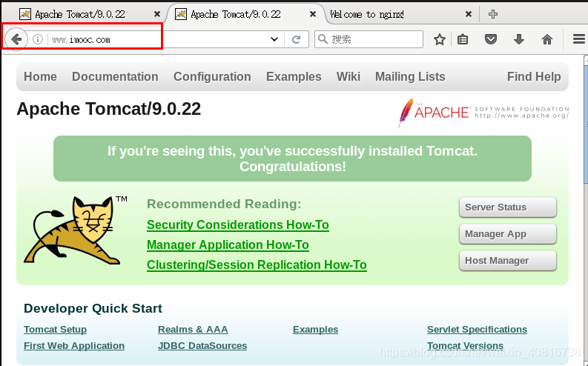The height and width of the screenshot is (366, 588).
Task: Close the active Apache Tomcat tab
Action: coord(313,14)
